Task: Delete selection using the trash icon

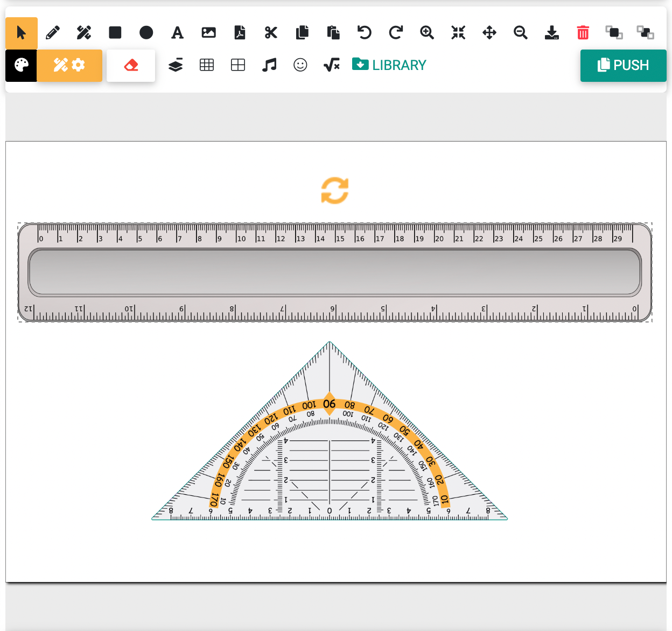Action: tap(583, 32)
